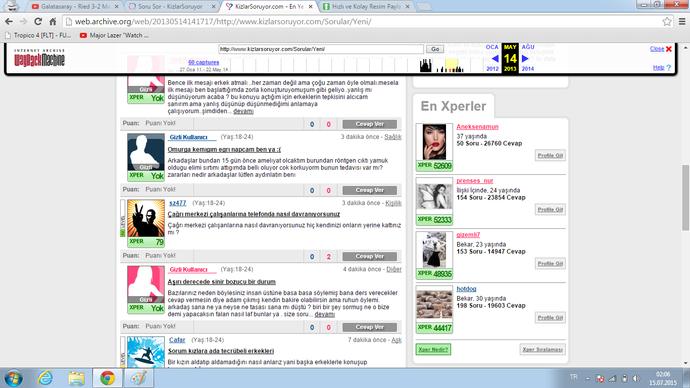Click the TR language indicator in taskbar
The height and width of the screenshot is (388, 690).
coord(573,377)
